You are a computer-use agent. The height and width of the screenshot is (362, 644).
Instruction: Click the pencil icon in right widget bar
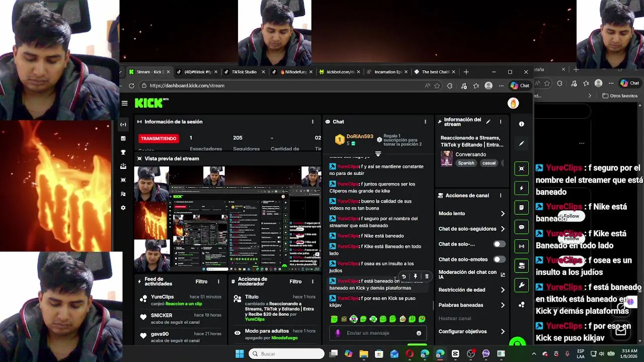pos(521,143)
